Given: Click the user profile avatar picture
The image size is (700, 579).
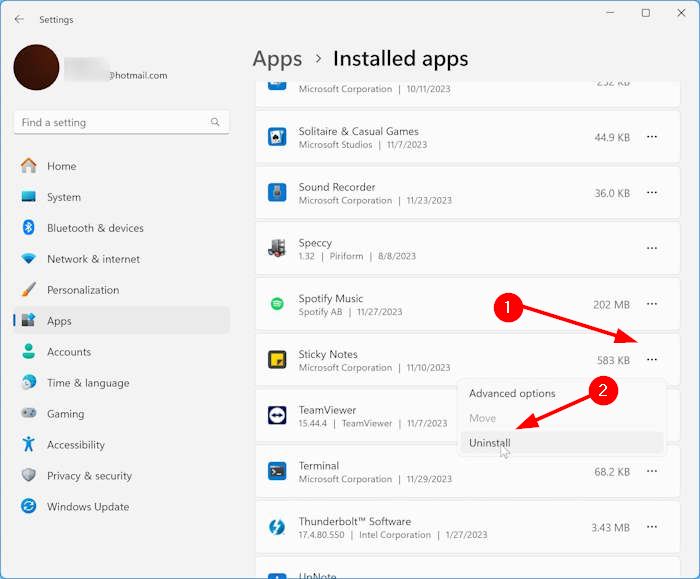Looking at the screenshot, I should (x=36, y=67).
